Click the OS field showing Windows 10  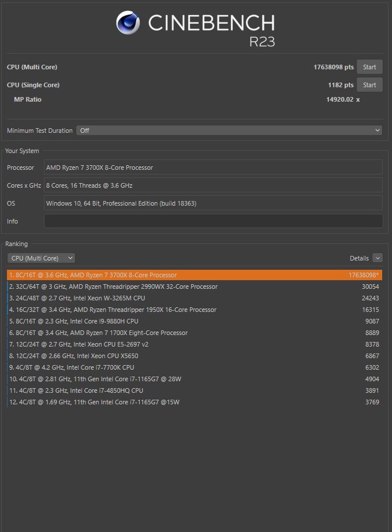[213, 203]
